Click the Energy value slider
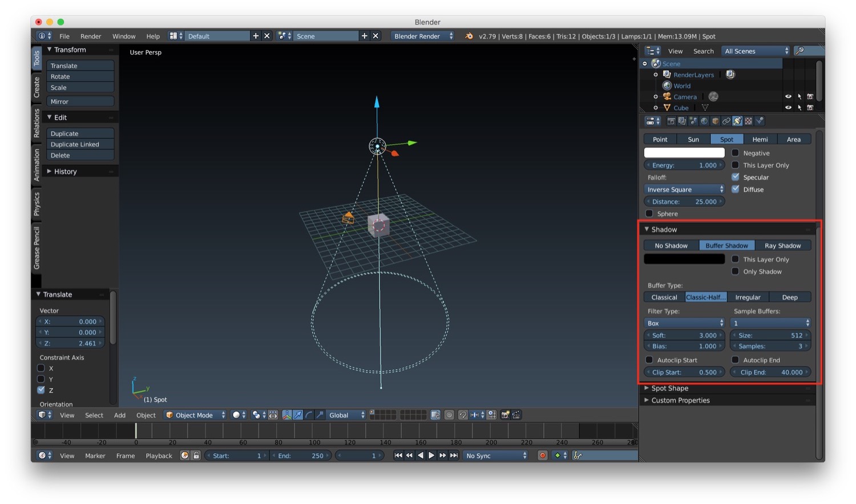 (x=684, y=165)
